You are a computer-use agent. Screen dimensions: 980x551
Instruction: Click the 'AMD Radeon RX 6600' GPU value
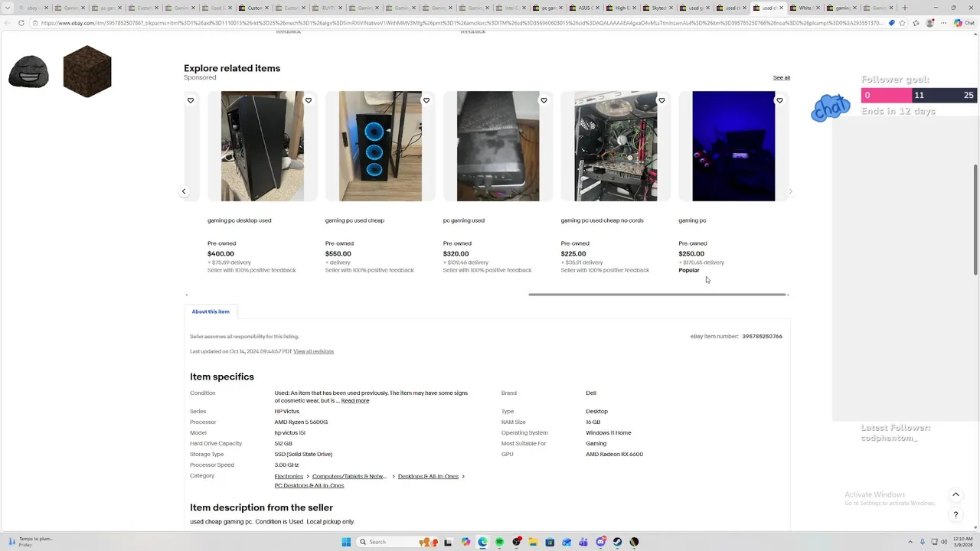614,455
